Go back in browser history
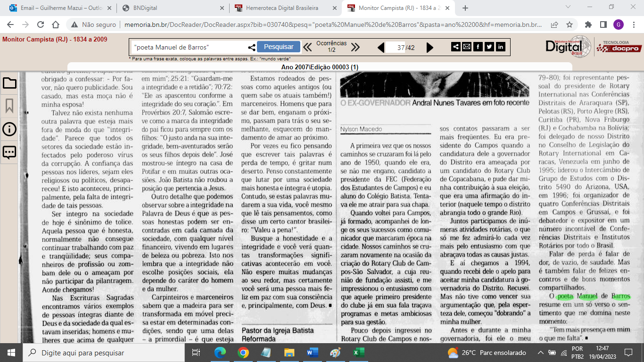This screenshot has width=644, height=362. [10, 25]
